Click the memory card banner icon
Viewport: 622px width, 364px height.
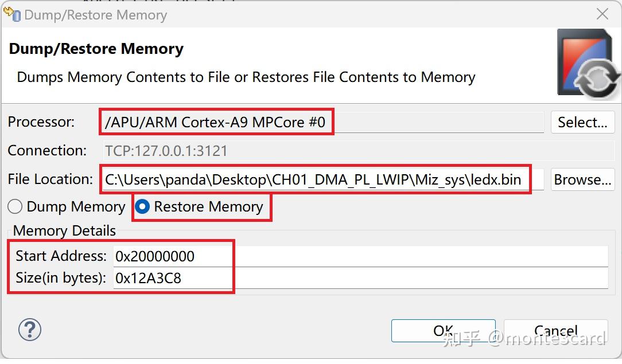pos(588,62)
